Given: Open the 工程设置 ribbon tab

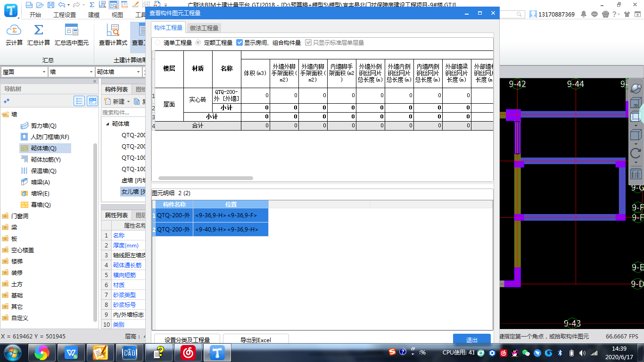Looking at the screenshot, I should pyautogui.click(x=65, y=15).
